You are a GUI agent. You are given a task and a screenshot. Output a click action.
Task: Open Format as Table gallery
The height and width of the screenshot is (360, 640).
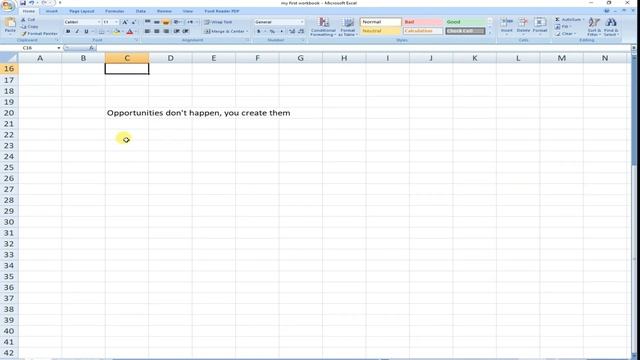[x=348, y=27]
